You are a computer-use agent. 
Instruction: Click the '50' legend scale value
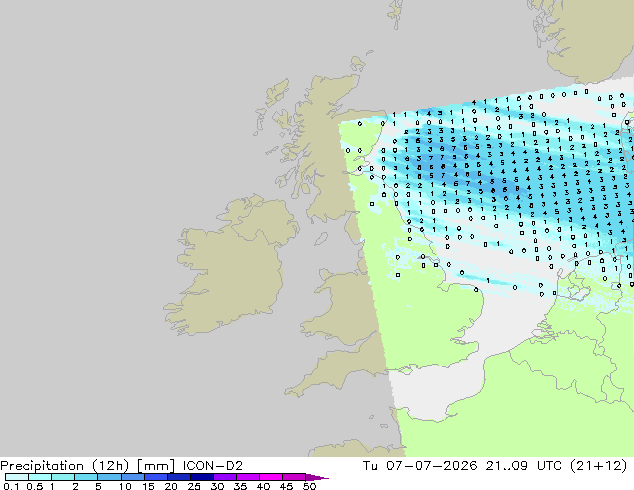[x=309, y=486]
